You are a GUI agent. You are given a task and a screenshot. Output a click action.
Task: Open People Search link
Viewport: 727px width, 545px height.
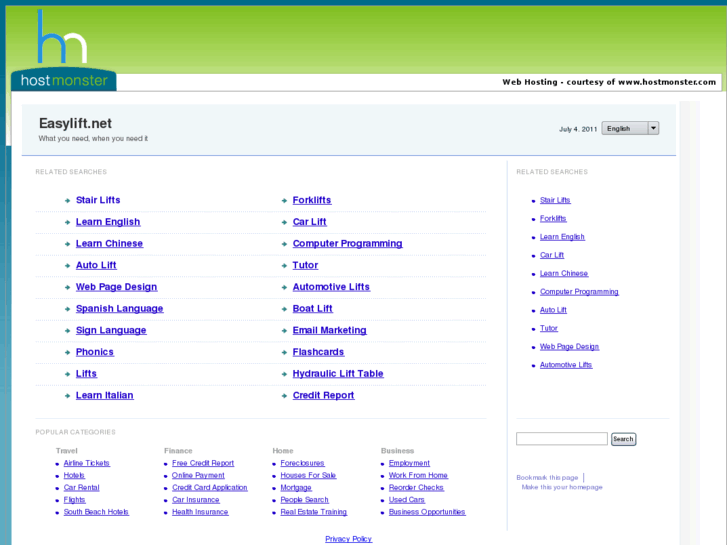305,500
